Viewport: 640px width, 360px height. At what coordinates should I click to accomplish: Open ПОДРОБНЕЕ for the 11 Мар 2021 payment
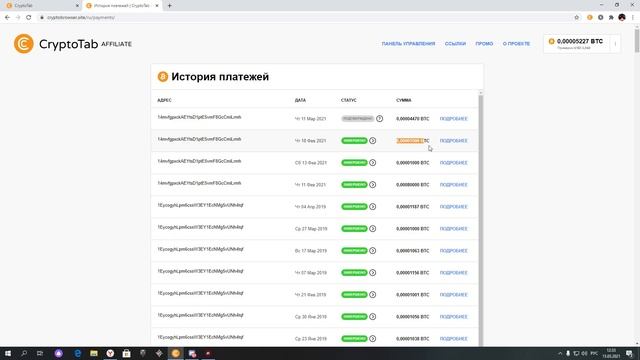(453, 119)
